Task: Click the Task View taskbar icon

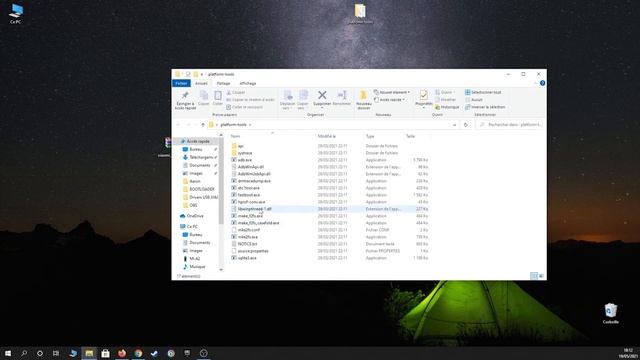Action: 56,353
